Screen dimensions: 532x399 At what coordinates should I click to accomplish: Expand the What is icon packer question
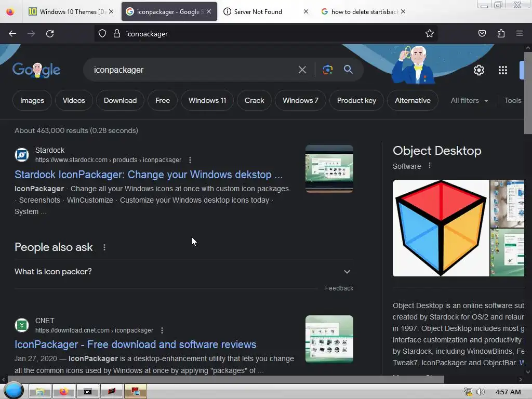(183, 272)
